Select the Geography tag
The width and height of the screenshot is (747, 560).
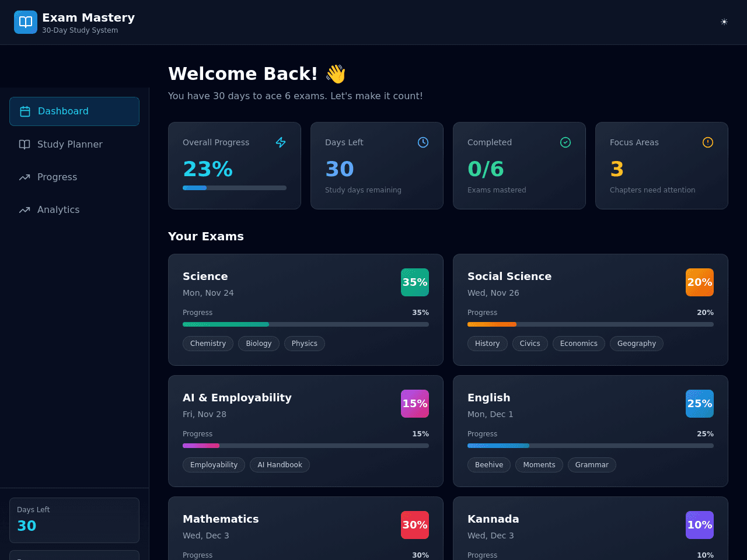click(x=637, y=344)
